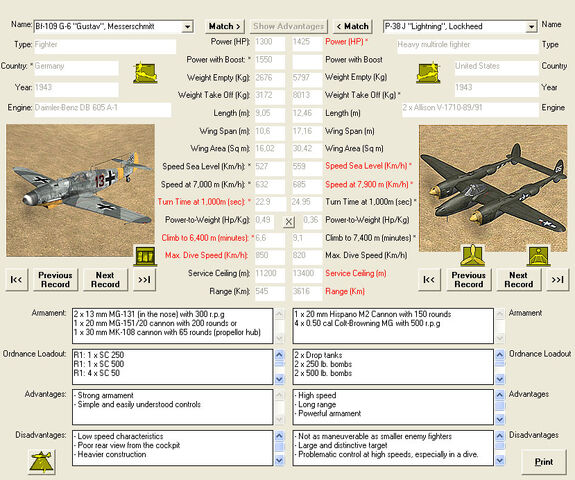Click the left Advantages text box

point(173,407)
